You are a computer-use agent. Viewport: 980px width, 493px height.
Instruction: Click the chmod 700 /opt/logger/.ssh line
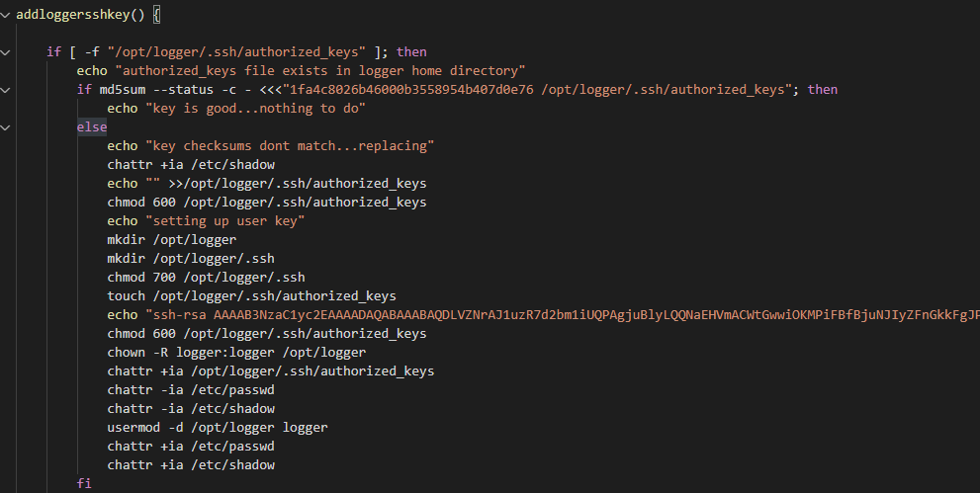207,277
